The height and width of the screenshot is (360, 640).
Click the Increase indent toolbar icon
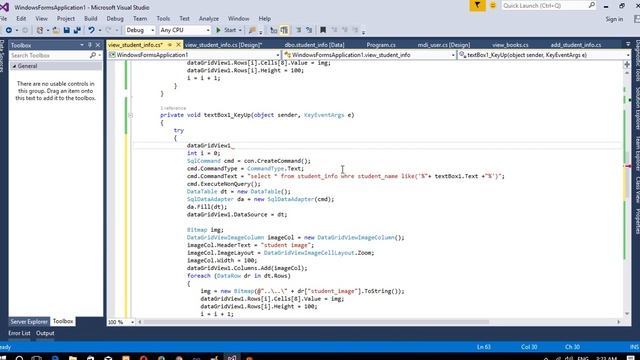pyautogui.click(x=284, y=30)
